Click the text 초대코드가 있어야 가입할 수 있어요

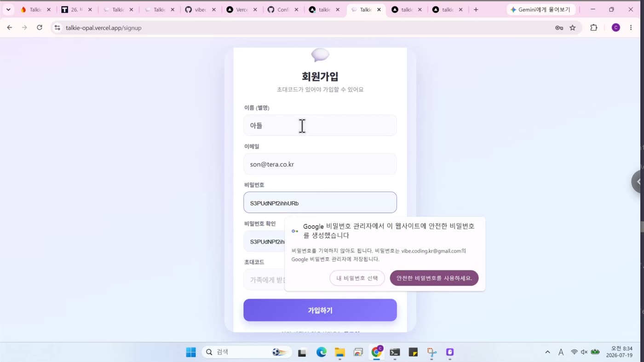click(x=320, y=89)
